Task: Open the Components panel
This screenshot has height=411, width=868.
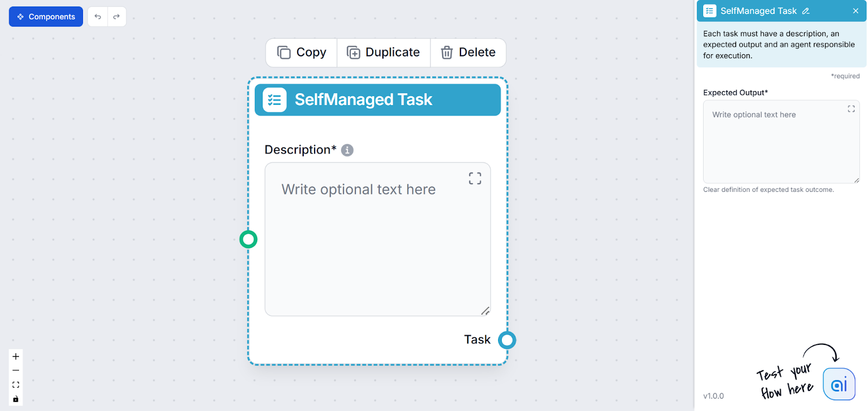Action: (x=46, y=16)
